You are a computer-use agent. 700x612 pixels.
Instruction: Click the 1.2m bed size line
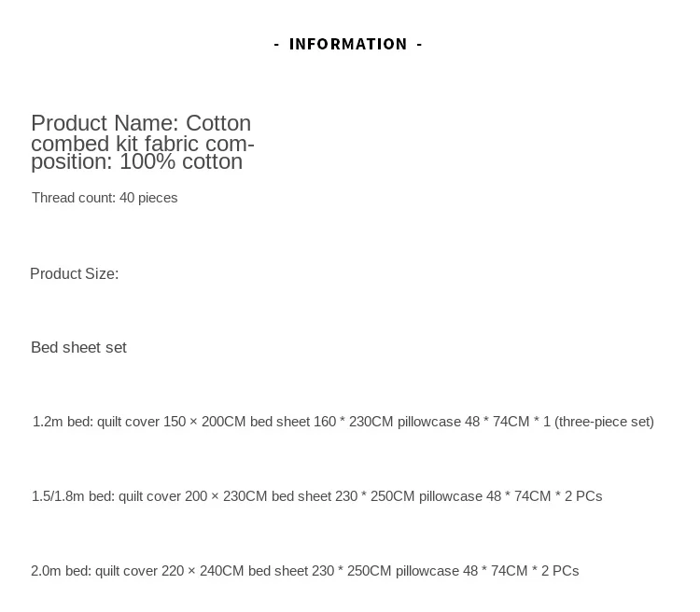tap(343, 422)
